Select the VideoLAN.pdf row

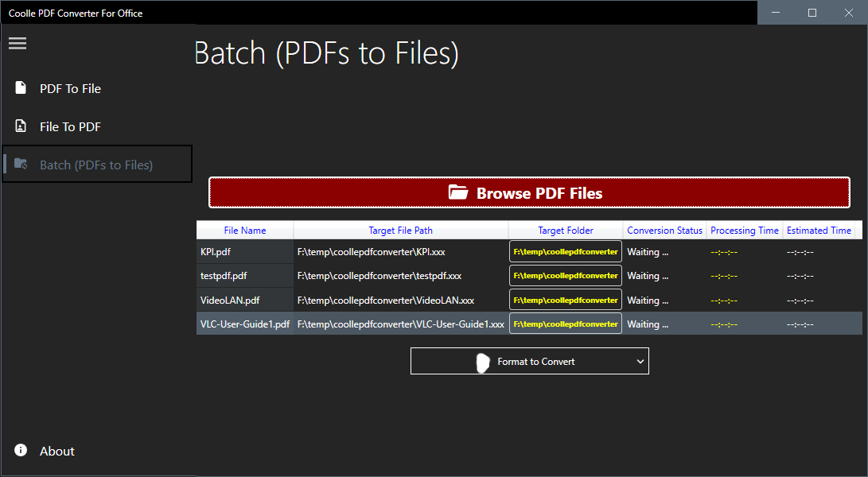pos(244,300)
